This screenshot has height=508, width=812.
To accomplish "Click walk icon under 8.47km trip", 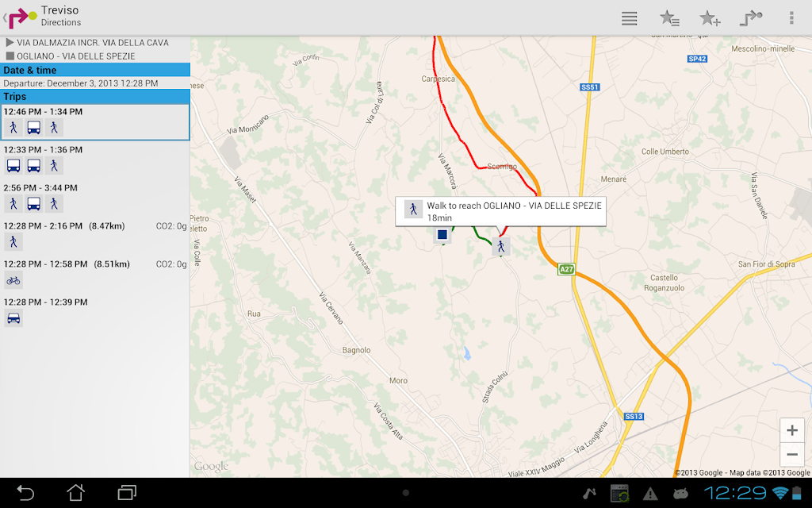I will (13, 242).
